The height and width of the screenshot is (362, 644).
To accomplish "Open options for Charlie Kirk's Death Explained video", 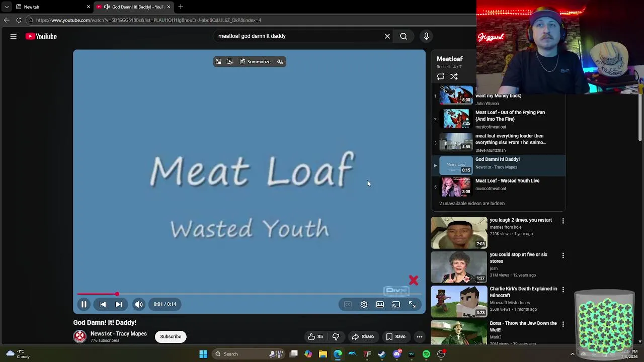I will pos(563,290).
